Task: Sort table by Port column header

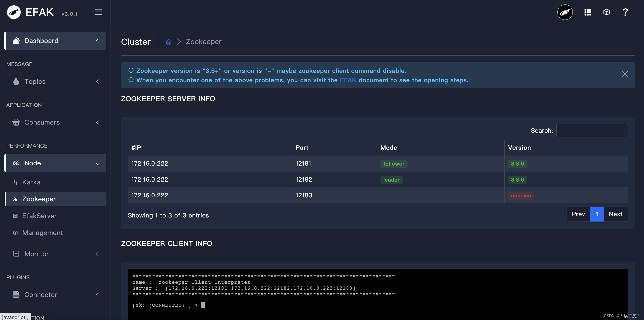Action: point(302,148)
